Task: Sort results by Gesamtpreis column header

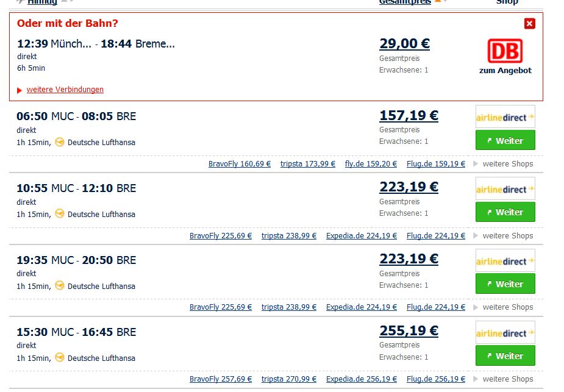Action: click(405, 2)
